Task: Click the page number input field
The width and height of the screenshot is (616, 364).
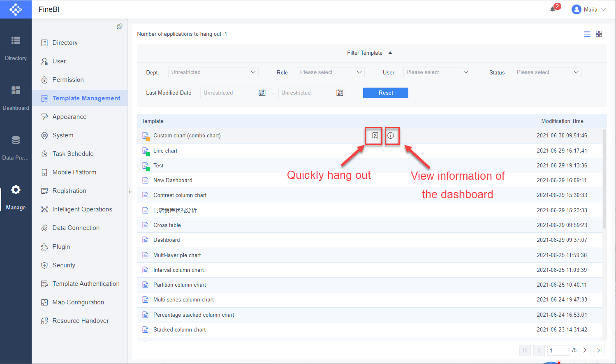Action: 558,350
